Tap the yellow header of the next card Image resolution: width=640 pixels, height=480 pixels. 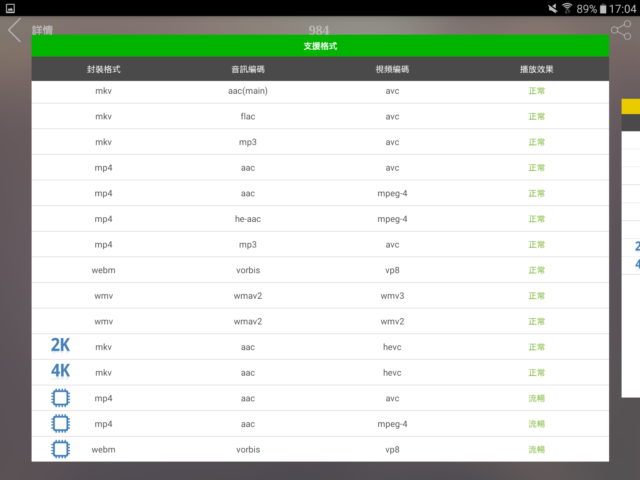pyautogui.click(x=631, y=106)
